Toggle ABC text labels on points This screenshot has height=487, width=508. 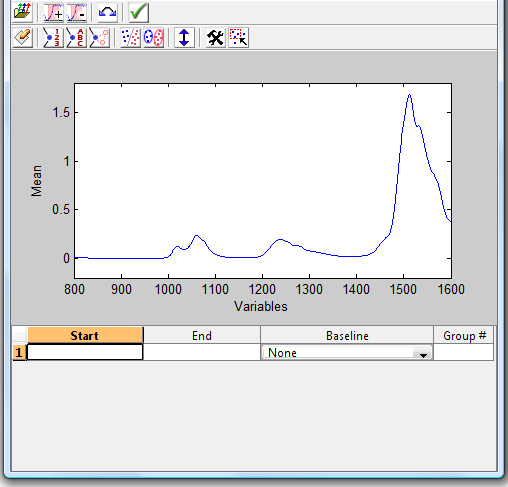[x=77, y=37]
